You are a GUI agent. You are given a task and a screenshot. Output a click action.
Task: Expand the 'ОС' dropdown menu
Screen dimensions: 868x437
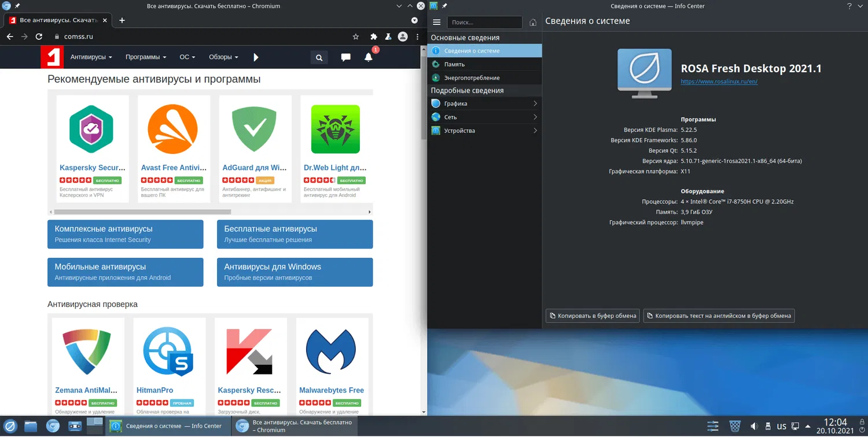point(187,57)
